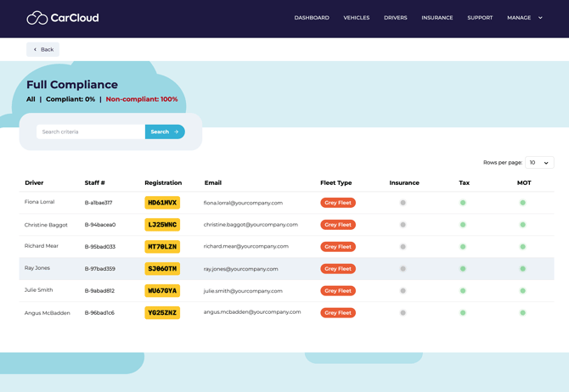Show All compliance records
Screen dimensions: 569x392
pyautogui.click(x=31, y=99)
